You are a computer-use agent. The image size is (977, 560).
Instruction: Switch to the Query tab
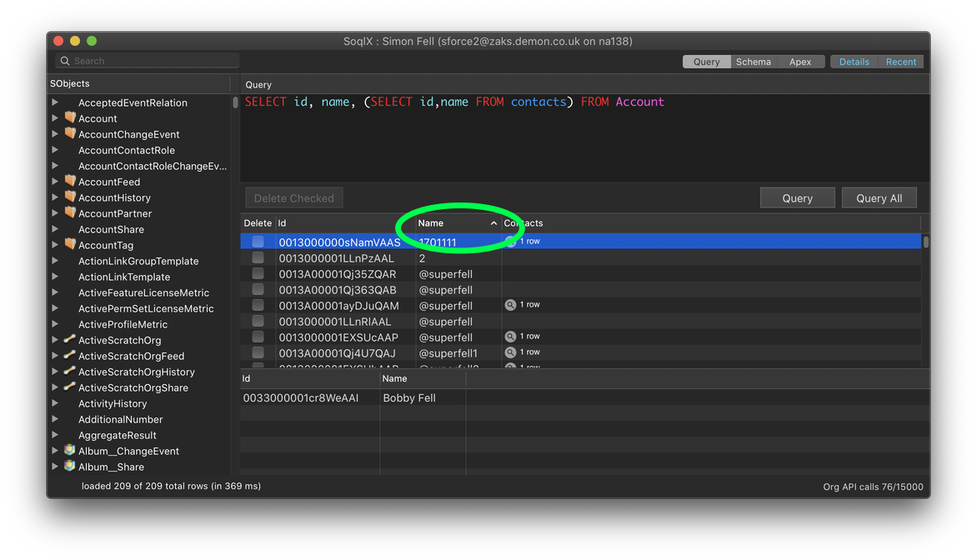[x=707, y=62]
